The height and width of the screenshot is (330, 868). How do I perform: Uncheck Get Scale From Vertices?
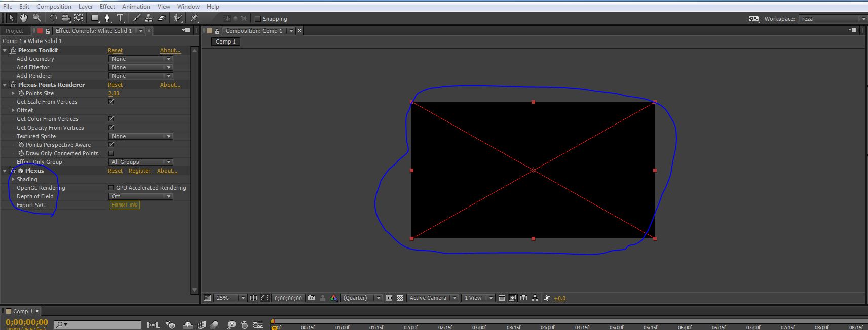[x=111, y=102]
